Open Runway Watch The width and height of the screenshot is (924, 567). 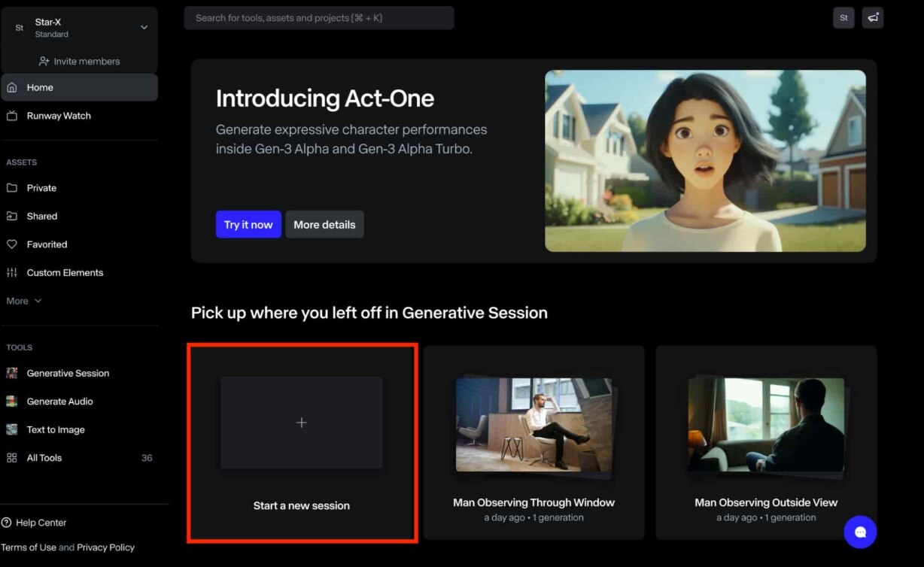pos(79,116)
